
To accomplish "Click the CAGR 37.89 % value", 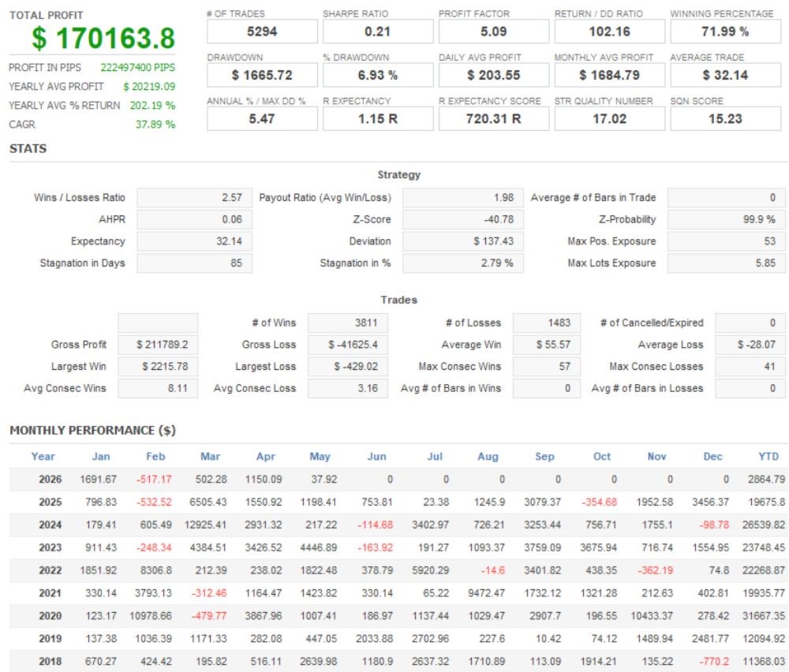I will 155,125.
